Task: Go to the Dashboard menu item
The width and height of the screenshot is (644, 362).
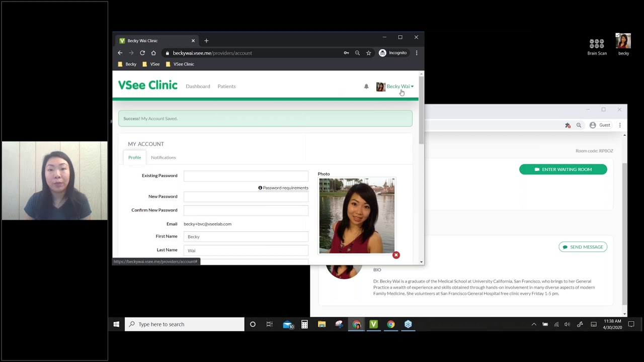Action: [x=198, y=86]
